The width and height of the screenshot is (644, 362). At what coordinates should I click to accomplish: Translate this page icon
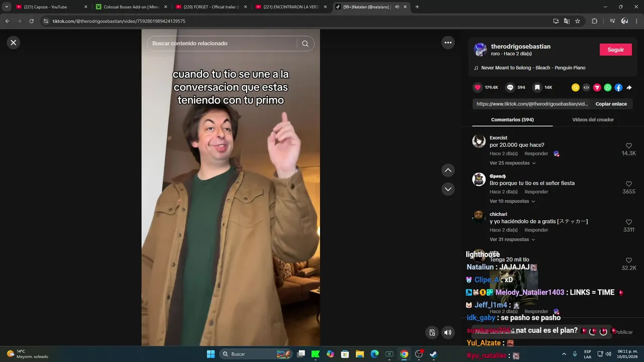click(x=567, y=21)
